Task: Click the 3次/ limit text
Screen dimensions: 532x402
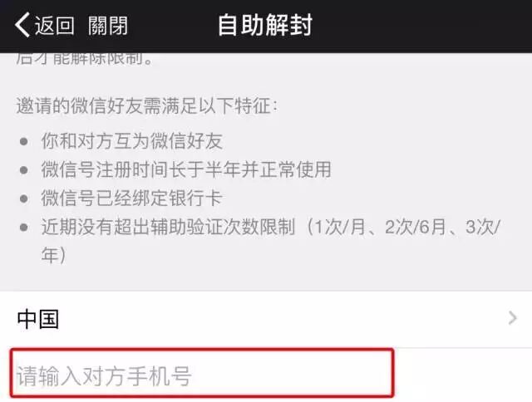Action: (483, 227)
